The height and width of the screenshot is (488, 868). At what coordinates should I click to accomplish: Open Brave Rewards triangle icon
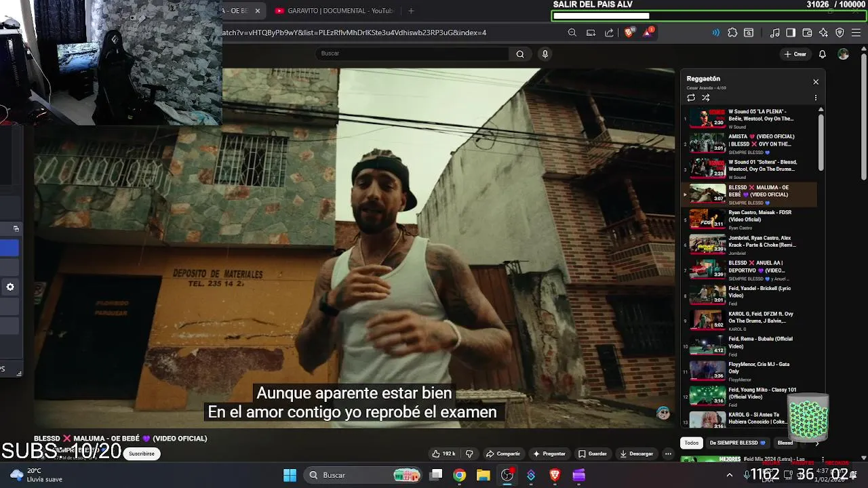click(x=648, y=33)
